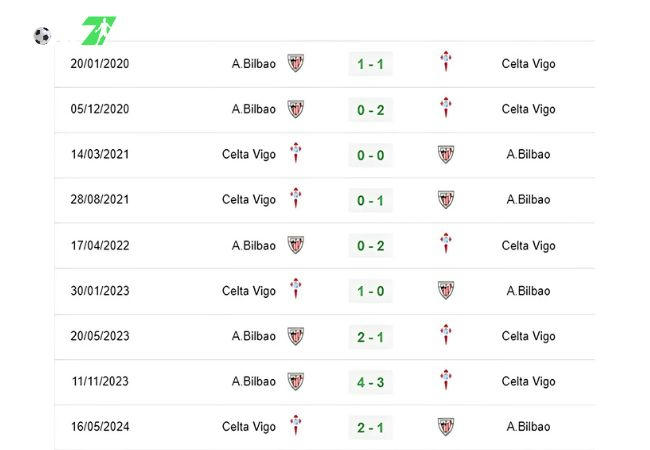The image size is (650, 450).
Task: Select the date 17/04/2022
Action: tap(100, 245)
